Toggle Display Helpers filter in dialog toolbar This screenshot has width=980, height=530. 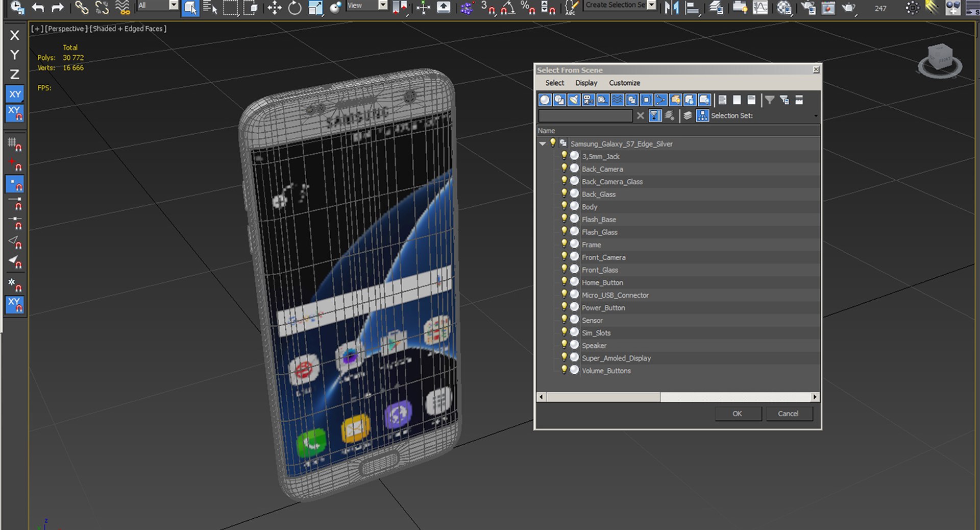603,100
